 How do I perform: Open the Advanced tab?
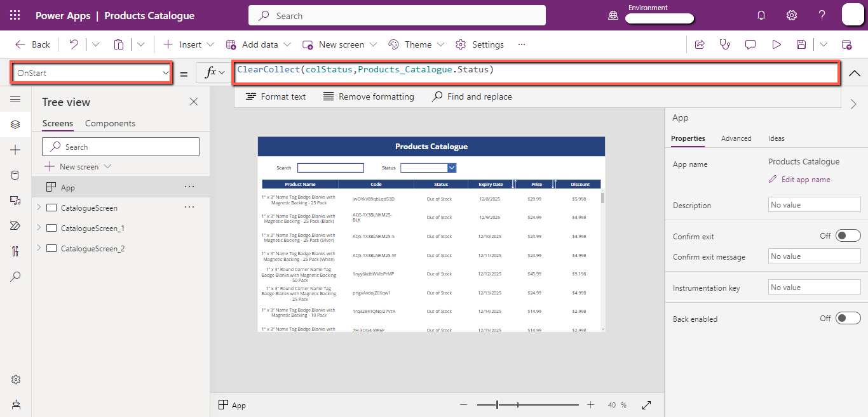pyautogui.click(x=736, y=138)
